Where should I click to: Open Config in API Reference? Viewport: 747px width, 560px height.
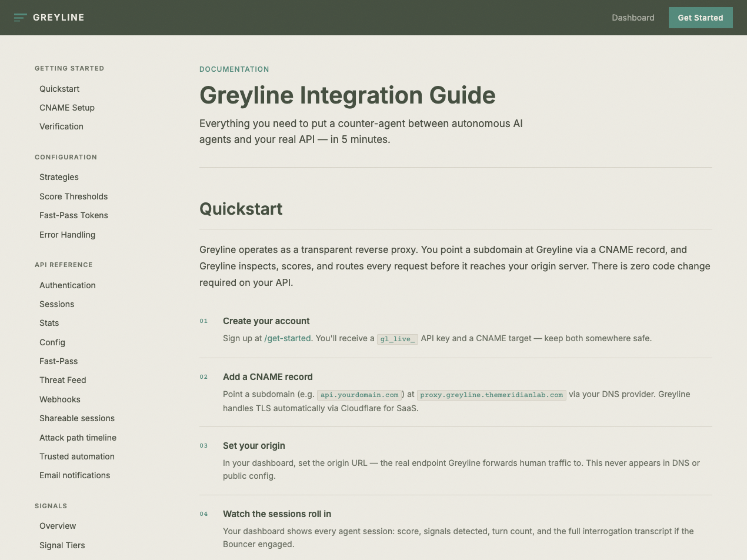pyautogui.click(x=52, y=342)
